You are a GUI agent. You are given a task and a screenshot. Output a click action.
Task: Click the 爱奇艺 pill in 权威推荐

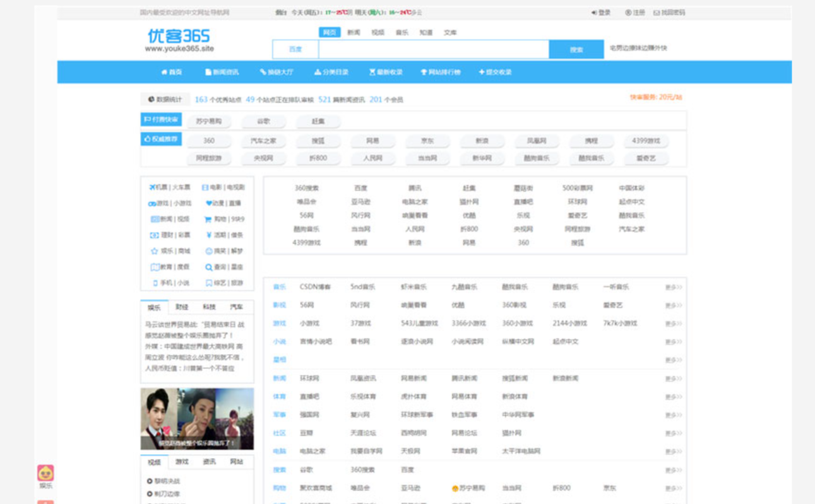coord(646,158)
